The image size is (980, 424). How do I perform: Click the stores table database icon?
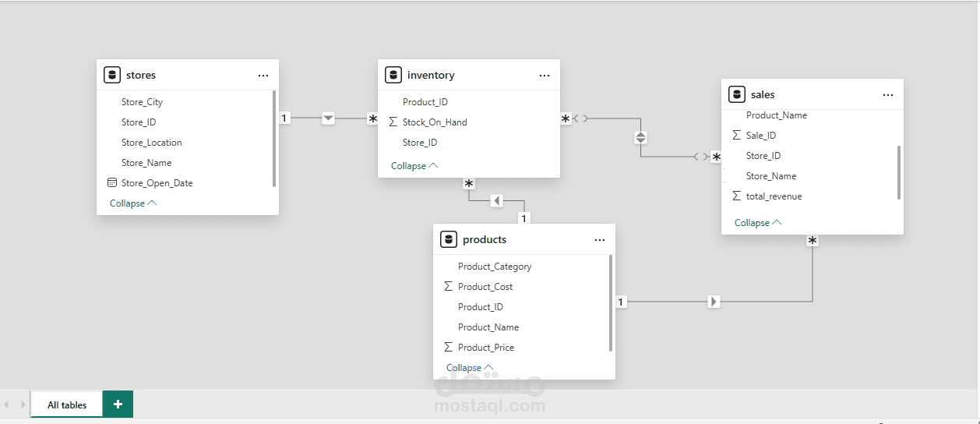[111, 75]
